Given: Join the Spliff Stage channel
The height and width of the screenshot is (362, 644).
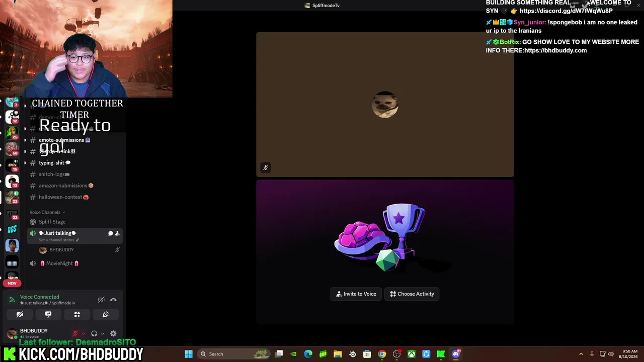Looking at the screenshot, I should click(x=52, y=222).
